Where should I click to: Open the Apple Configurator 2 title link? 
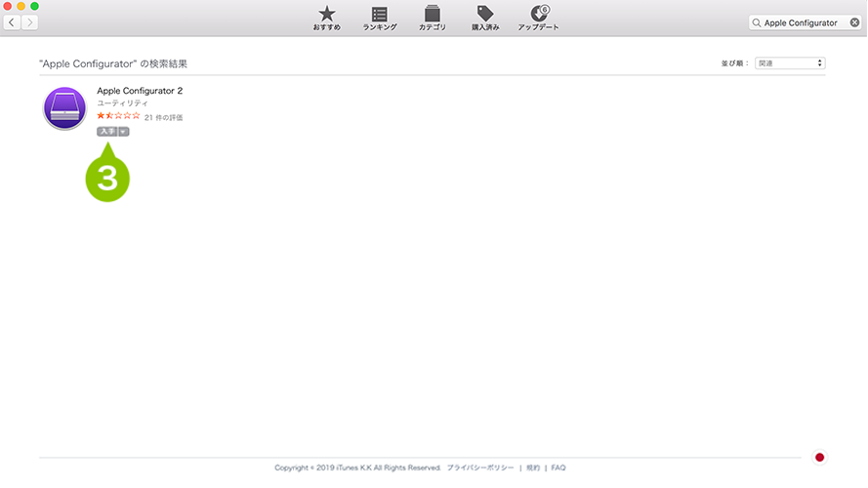(x=140, y=91)
